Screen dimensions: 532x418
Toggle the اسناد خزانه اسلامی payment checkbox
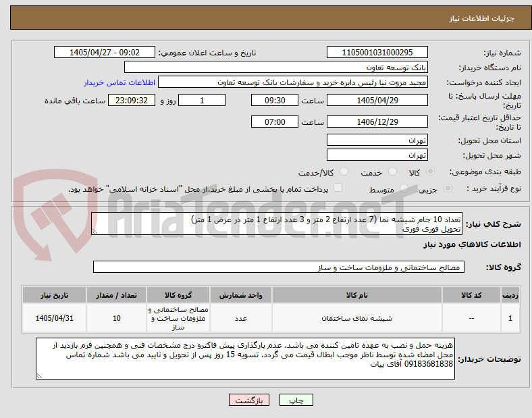click(x=338, y=188)
